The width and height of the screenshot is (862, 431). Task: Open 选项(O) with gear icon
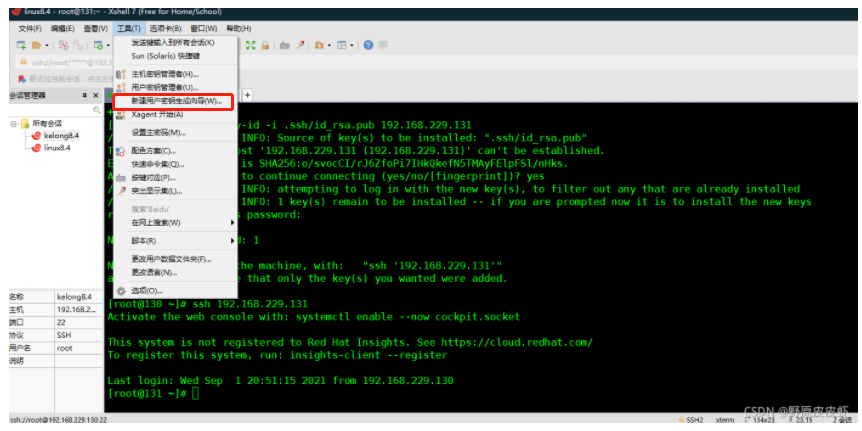(175, 291)
